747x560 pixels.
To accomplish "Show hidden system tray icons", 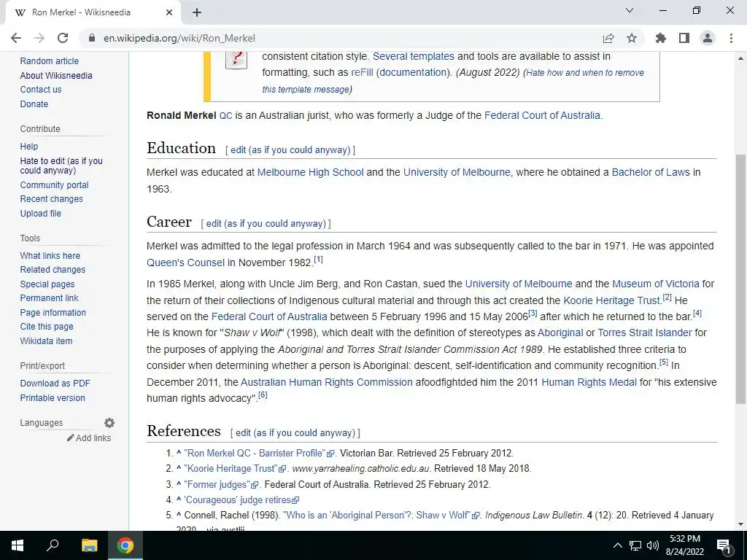I will coord(617,545).
